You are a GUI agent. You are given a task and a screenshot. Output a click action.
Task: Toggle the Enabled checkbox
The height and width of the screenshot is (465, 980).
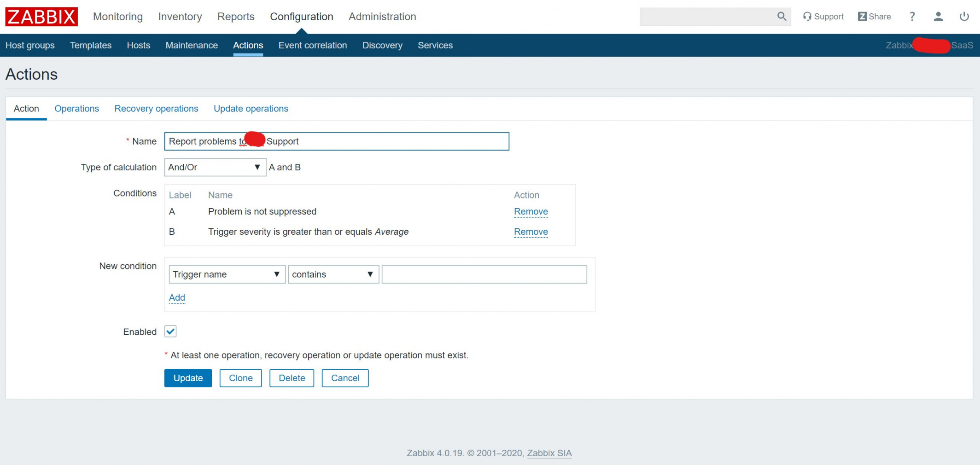coord(170,331)
